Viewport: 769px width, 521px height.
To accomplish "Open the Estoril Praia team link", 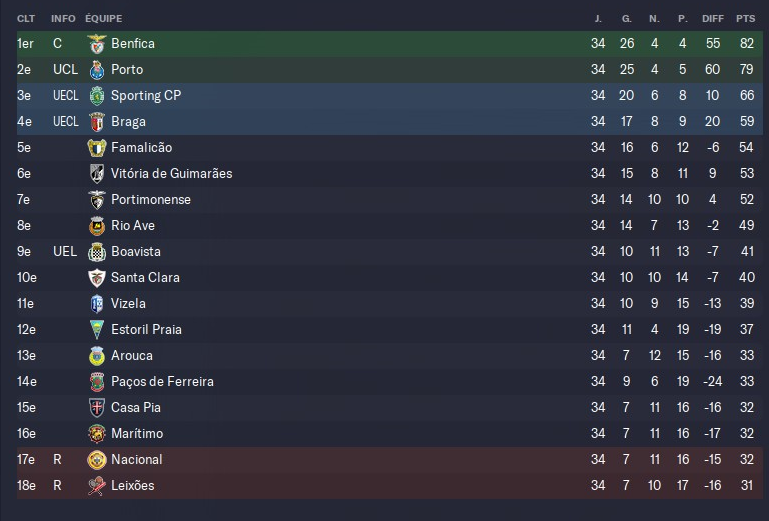I will (x=146, y=330).
